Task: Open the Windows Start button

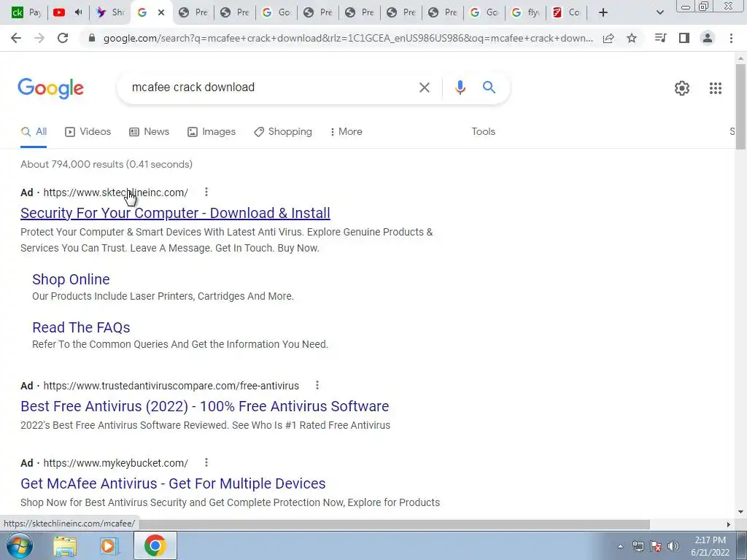Action: [x=20, y=545]
